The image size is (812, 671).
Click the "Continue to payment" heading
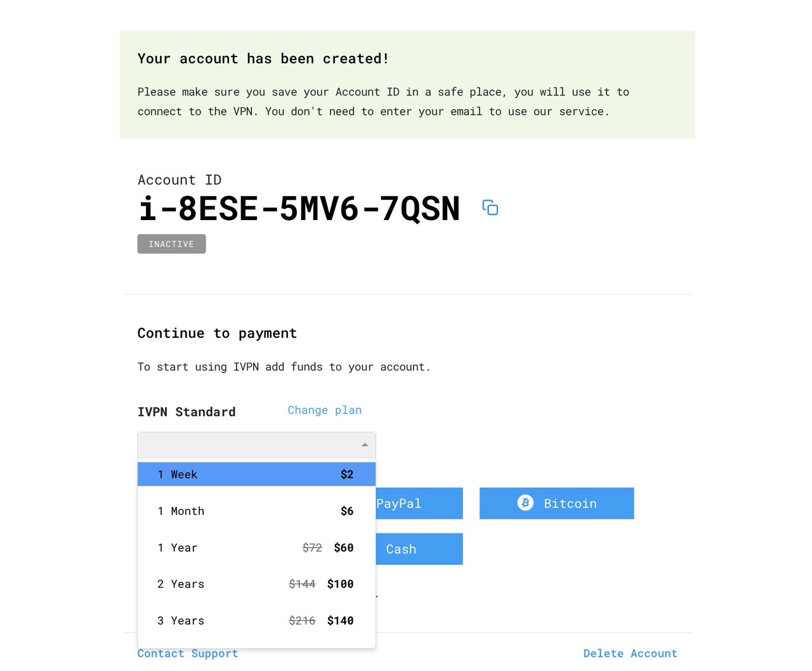[217, 334]
